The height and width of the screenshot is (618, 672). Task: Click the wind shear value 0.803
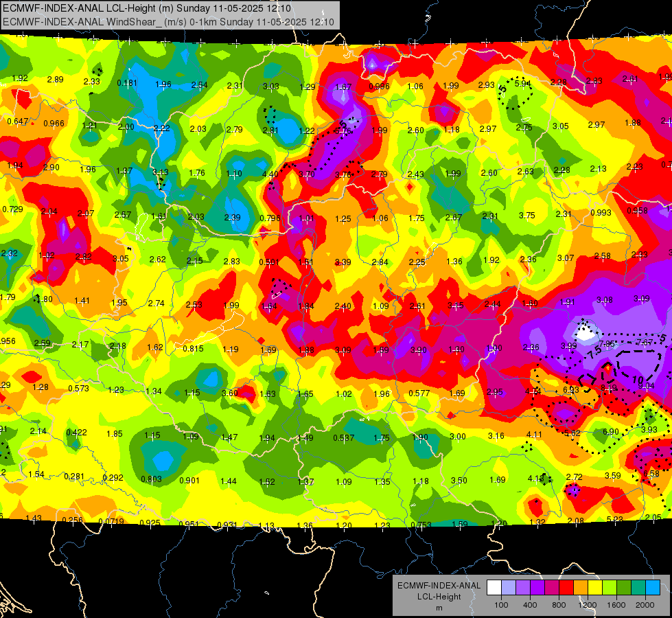151,479
